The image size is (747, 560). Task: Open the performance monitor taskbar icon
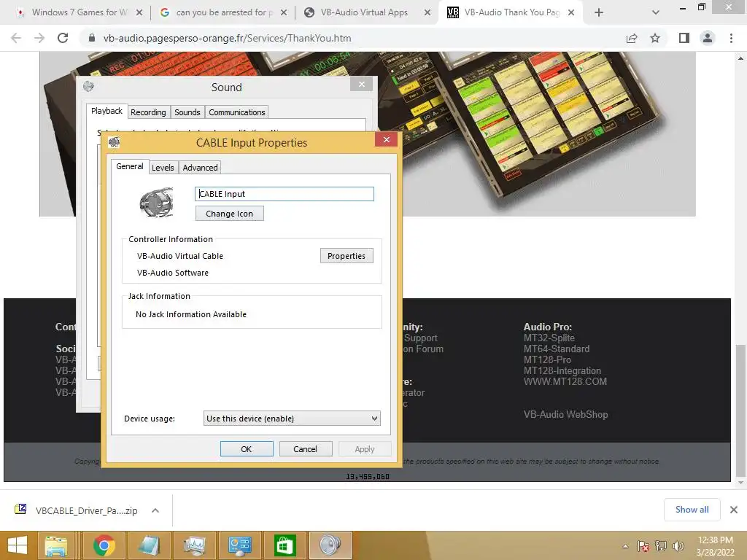point(194,545)
